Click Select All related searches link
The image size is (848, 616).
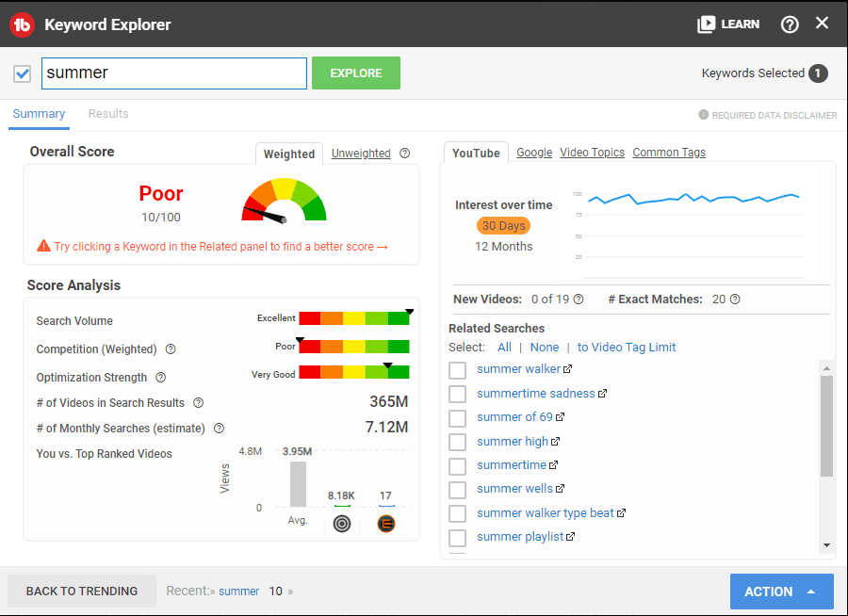coord(505,348)
